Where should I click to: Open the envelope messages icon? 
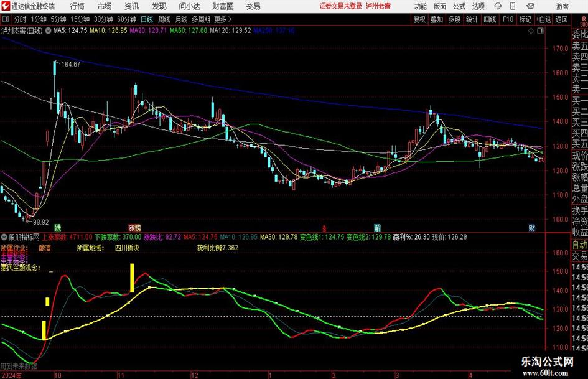[530, 6]
